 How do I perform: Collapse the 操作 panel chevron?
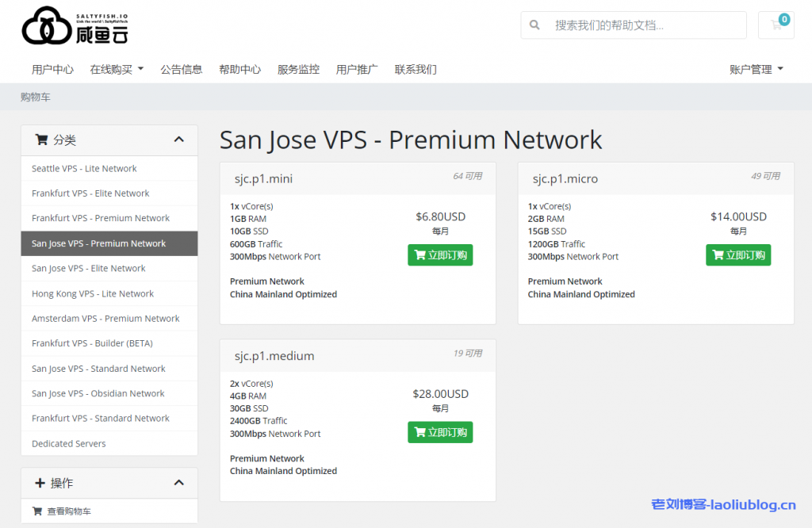pyautogui.click(x=179, y=483)
